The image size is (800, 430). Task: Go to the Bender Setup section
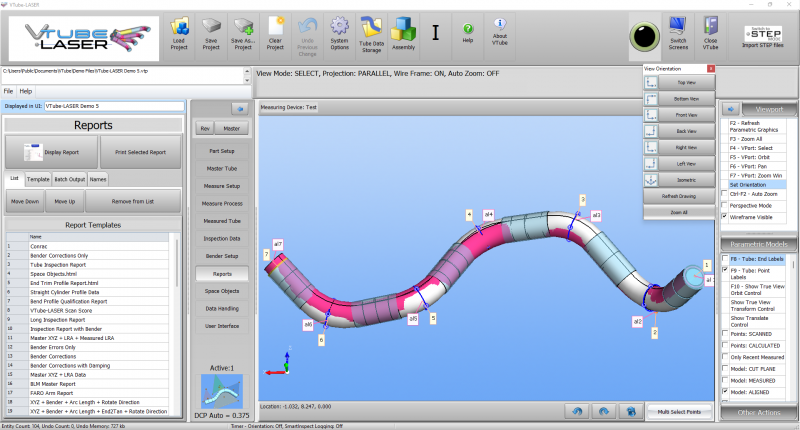point(222,256)
